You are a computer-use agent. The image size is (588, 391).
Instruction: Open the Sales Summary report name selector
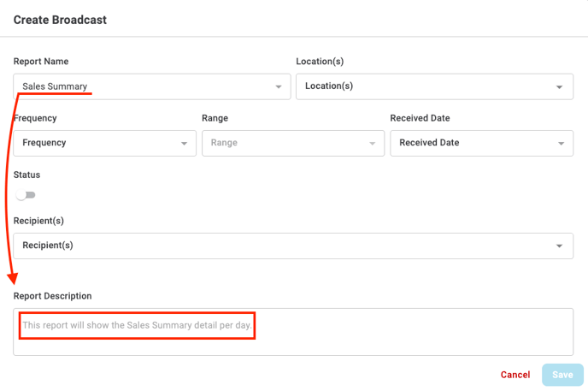(x=145, y=86)
